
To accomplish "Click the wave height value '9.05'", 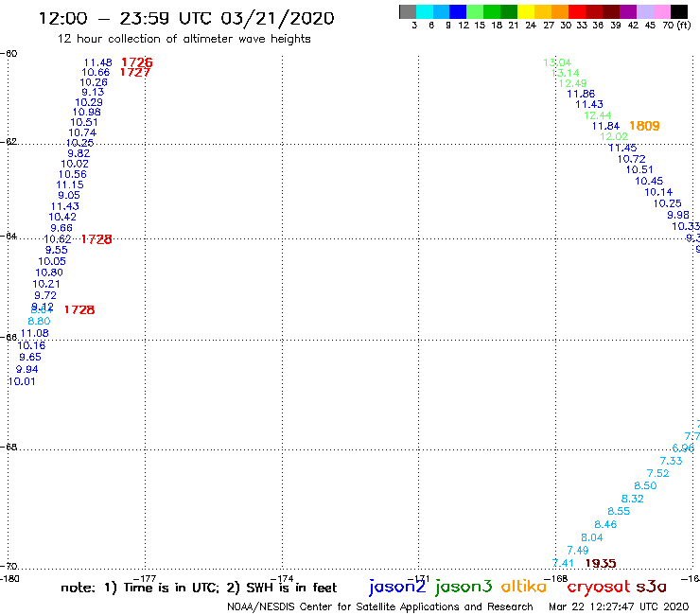I will point(69,195).
